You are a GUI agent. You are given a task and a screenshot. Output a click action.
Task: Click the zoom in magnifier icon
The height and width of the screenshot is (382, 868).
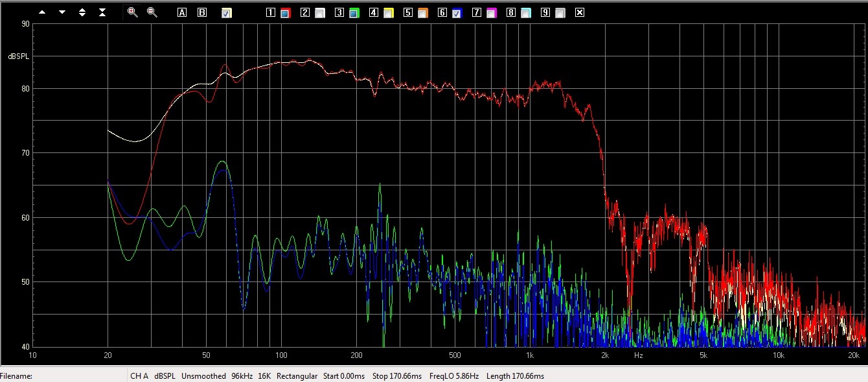133,12
